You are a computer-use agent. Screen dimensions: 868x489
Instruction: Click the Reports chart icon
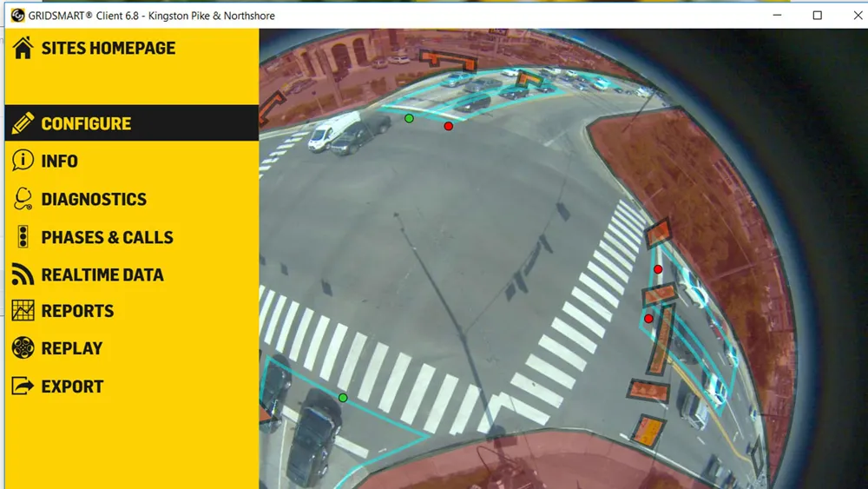[x=23, y=311]
